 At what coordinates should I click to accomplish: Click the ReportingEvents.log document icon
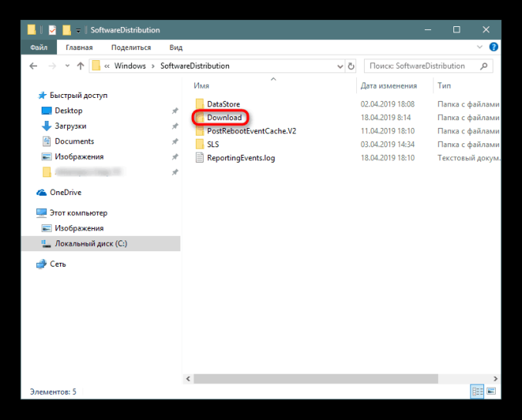[x=200, y=157]
